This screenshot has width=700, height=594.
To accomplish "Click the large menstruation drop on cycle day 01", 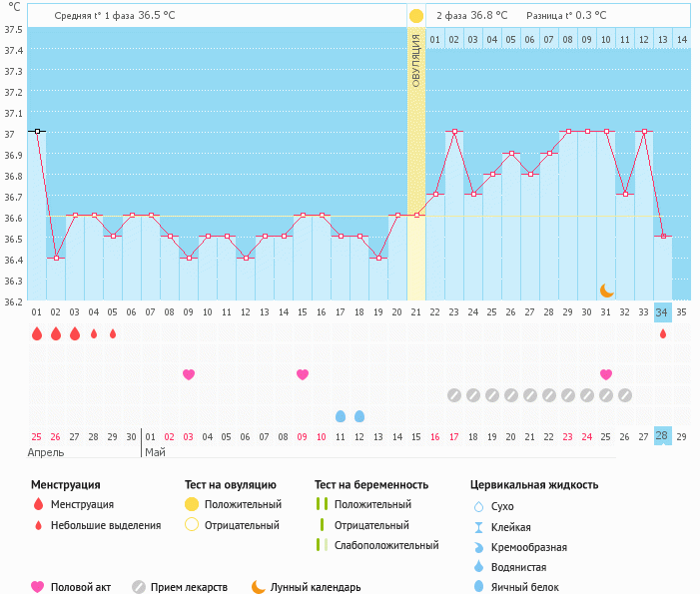I will coord(37,333).
